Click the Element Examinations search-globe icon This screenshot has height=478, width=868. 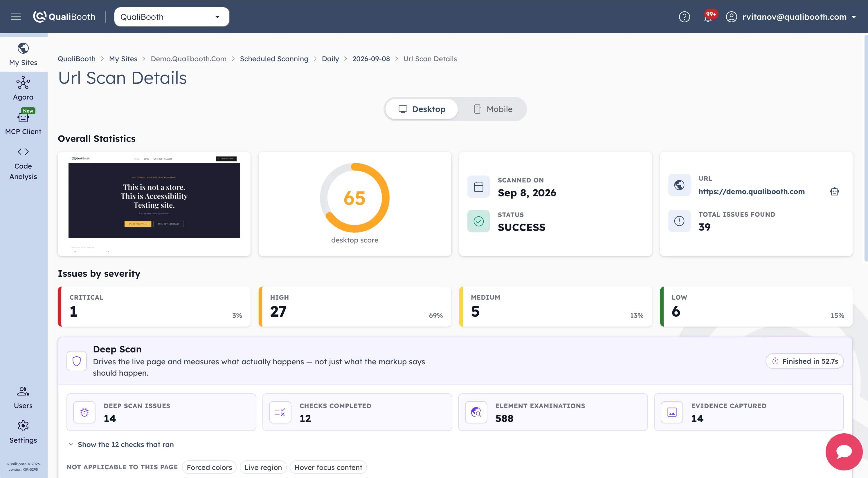[x=476, y=412]
